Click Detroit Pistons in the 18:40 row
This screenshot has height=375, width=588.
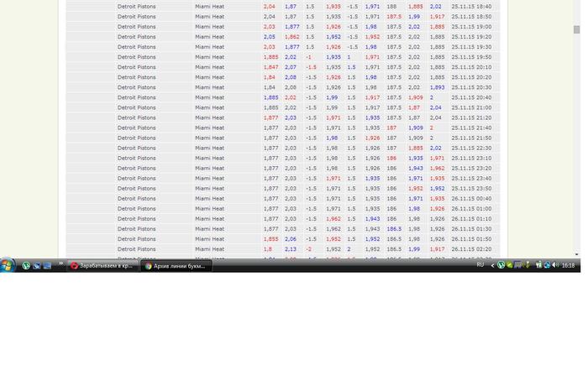[136, 7]
